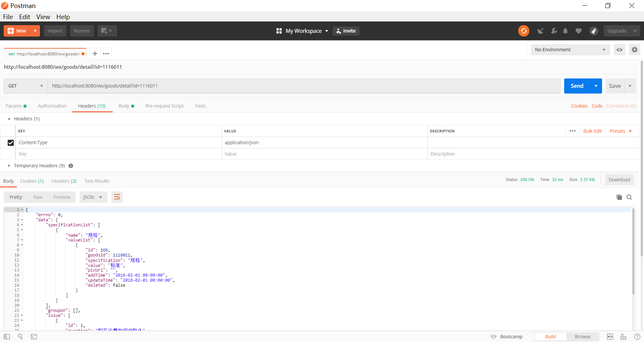Uncheck the Content-Type header checkbox
Image resolution: width=644 pixels, height=342 pixels.
click(11, 143)
